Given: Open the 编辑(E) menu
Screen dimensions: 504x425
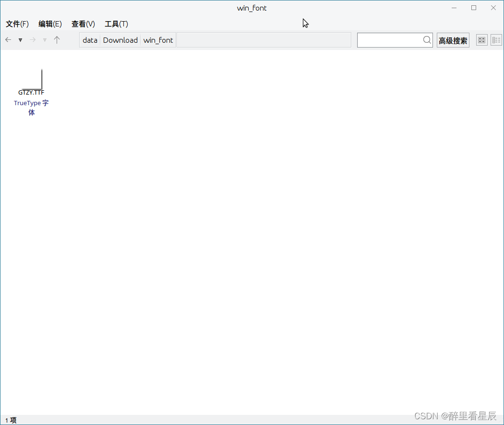Looking at the screenshot, I should click(x=50, y=24).
